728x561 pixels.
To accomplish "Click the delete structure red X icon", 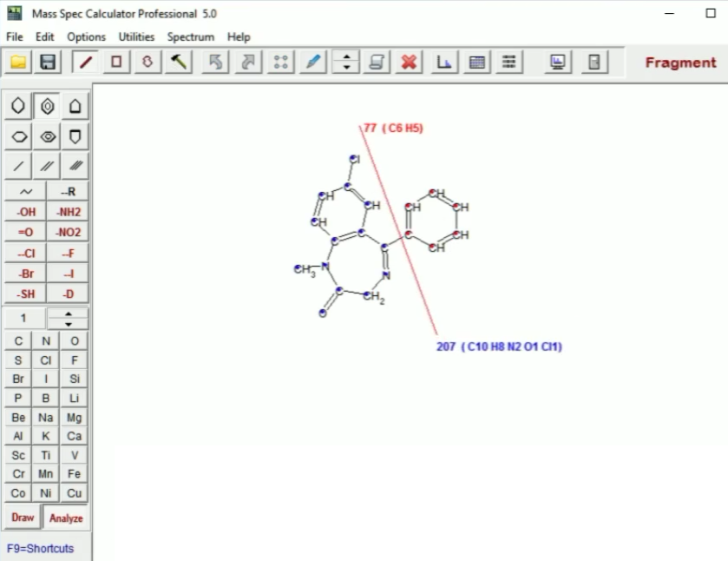I will click(x=408, y=62).
